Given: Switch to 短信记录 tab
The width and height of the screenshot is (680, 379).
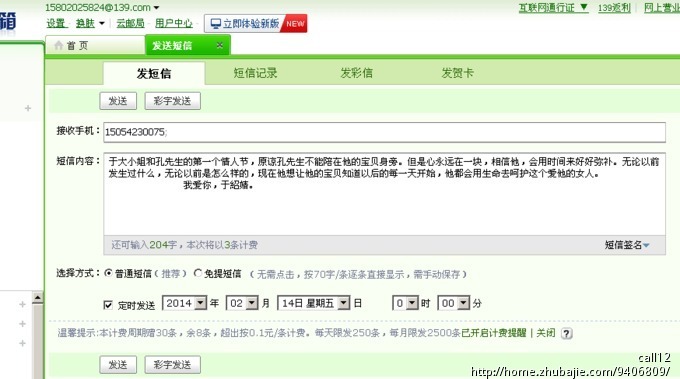Looking at the screenshot, I should click(x=255, y=73).
